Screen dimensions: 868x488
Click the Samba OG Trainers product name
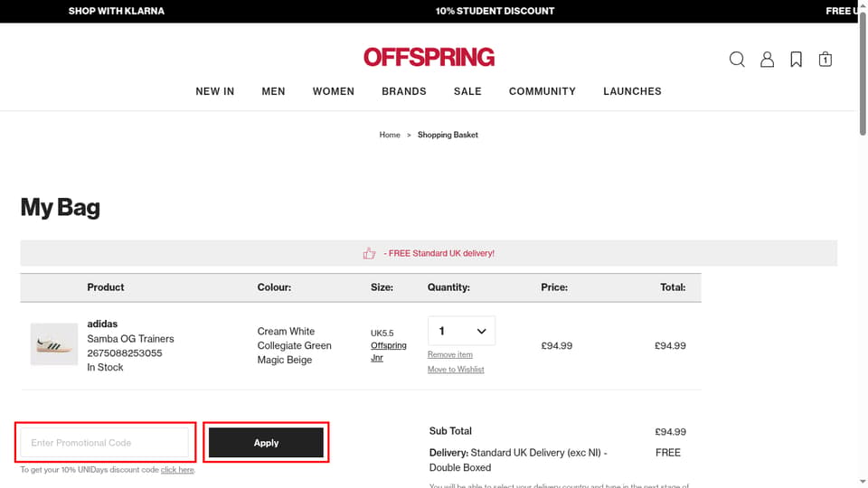[x=130, y=339]
